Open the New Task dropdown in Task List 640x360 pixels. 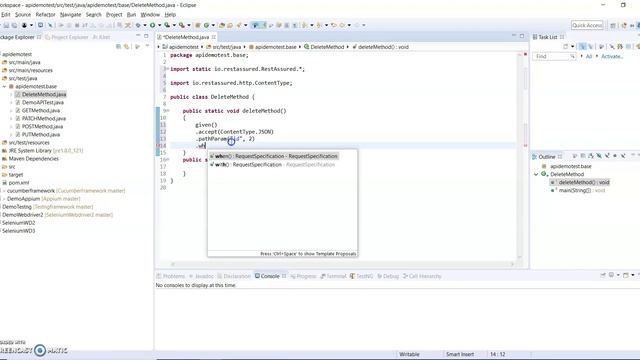coord(572,47)
